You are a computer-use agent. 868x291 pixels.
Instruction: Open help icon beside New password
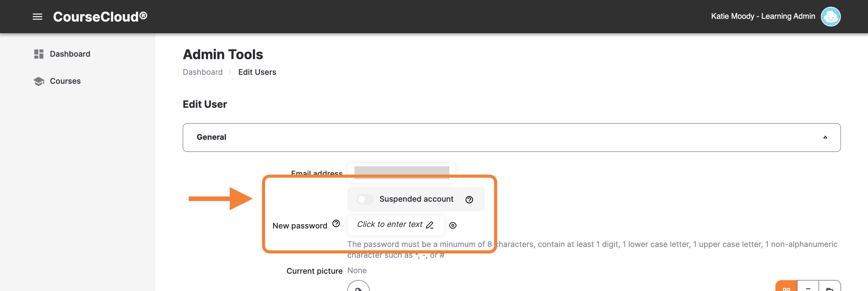coord(336,224)
